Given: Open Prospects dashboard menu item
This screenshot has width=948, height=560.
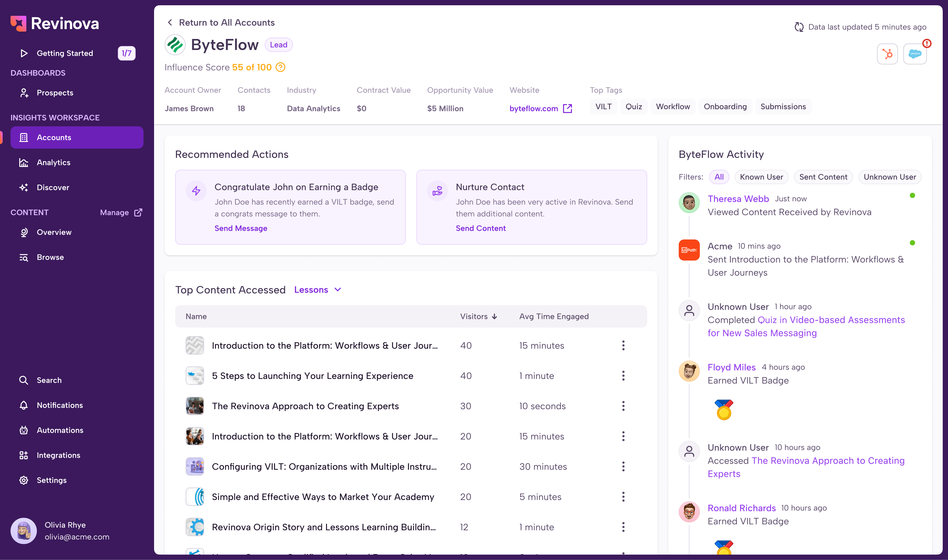Looking at the screenshot, I should pyautogui.click(x=55, y=93).
